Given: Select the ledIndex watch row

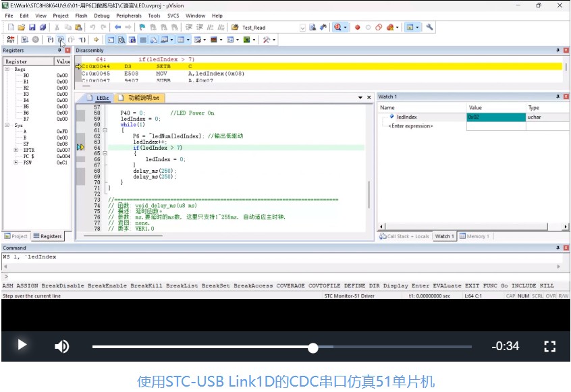Looking at the screenshot, I should 473,117.
